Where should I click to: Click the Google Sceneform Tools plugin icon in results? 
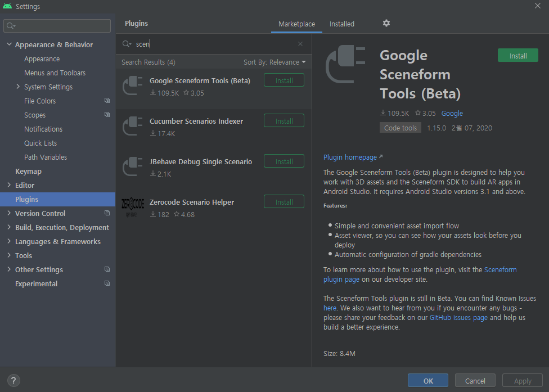132,85
